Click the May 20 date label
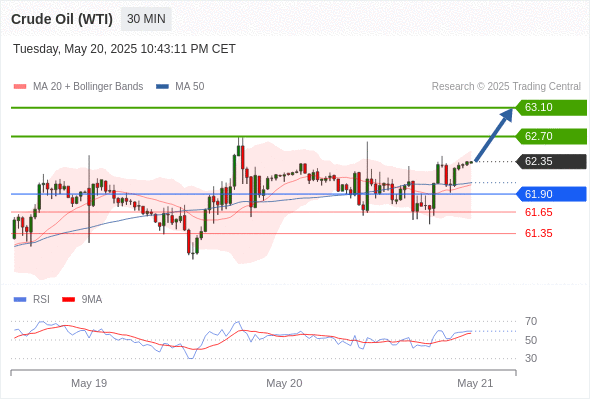 point(284,383)
